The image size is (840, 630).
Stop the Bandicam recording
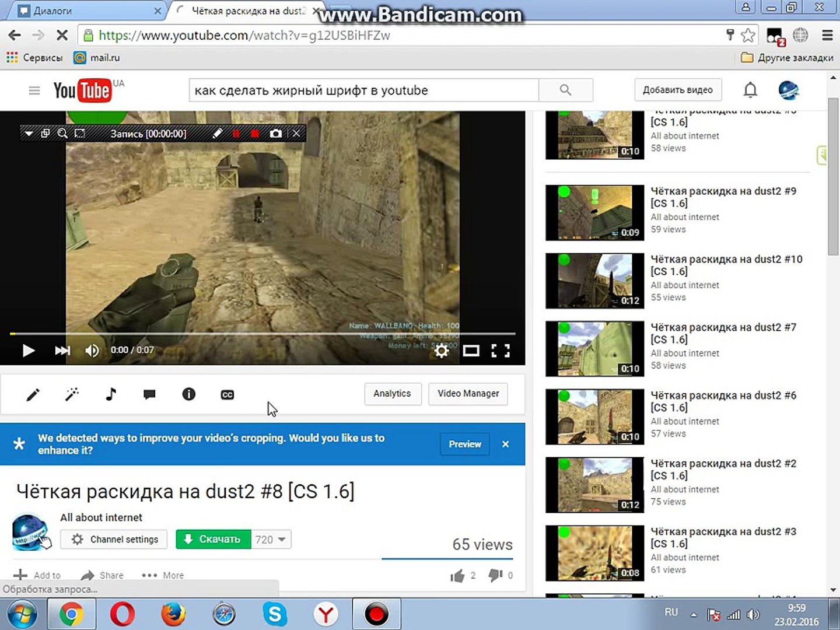pyautogui.click(x=255, y=134)
